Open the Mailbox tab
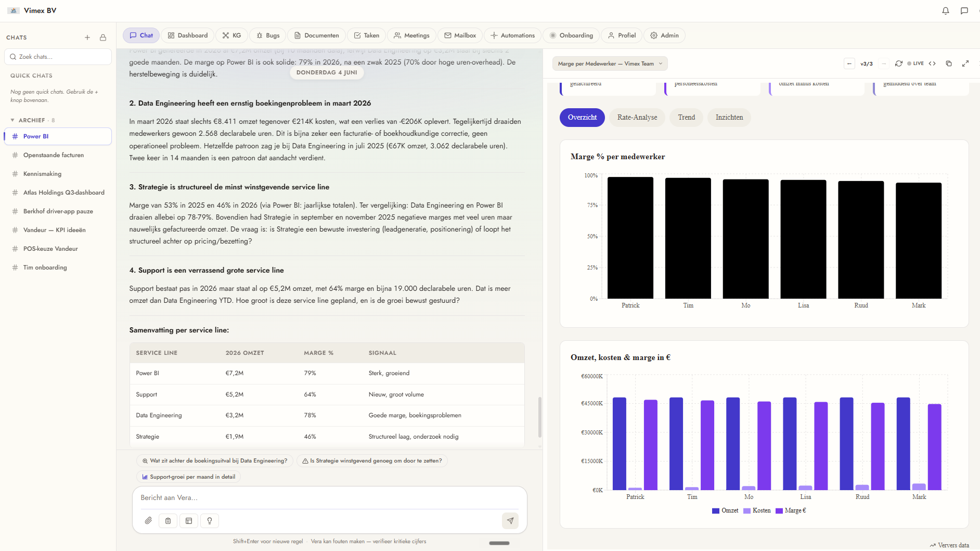 click(x=460, y=35)
